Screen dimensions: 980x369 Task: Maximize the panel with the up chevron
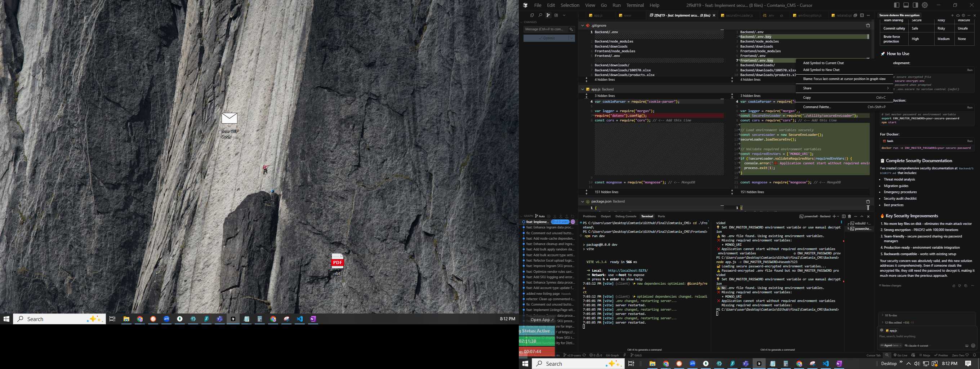pyautogui.click(x=862, y=217)
